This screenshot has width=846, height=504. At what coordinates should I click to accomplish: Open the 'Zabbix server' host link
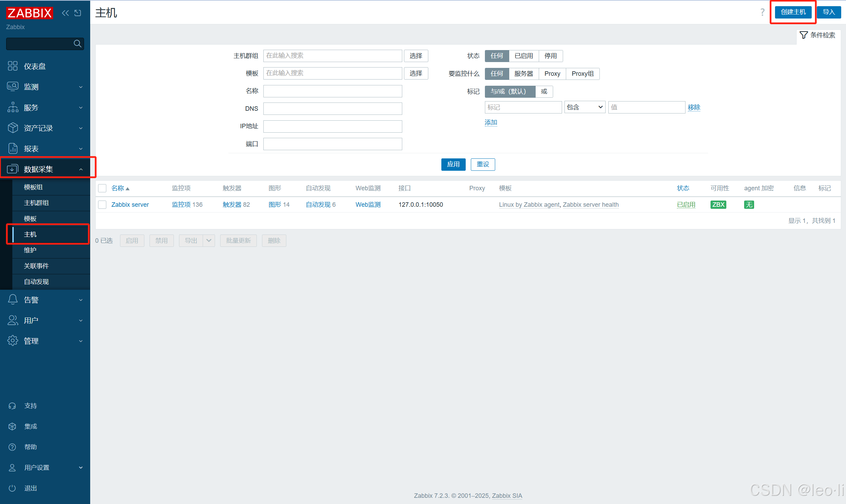tap(130, 205)
